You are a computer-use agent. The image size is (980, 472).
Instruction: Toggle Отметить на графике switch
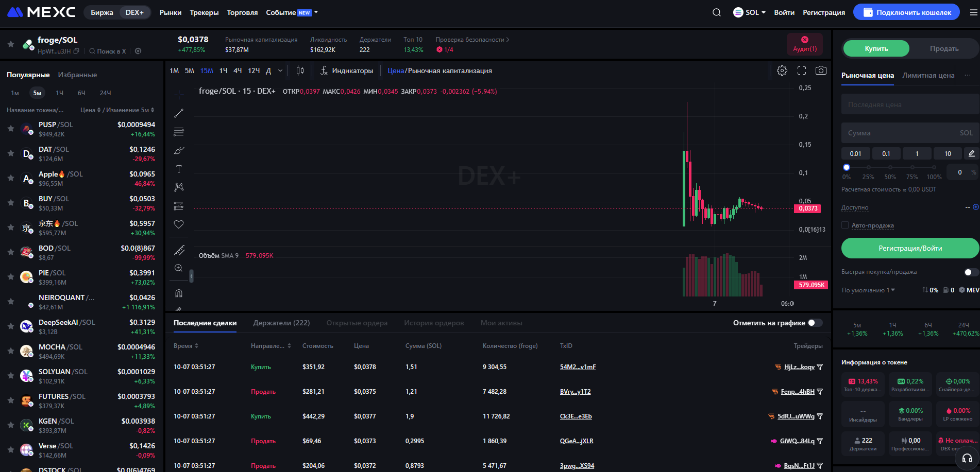[815, 323]
